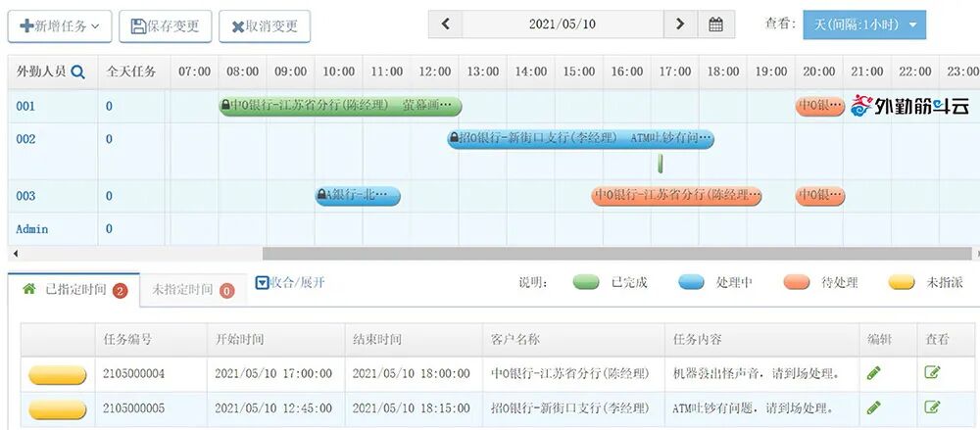The height and width of the screenshot is (430, 980).
Task: Click end time 2021/05/10 18:15:00
Action: [412, 408]
